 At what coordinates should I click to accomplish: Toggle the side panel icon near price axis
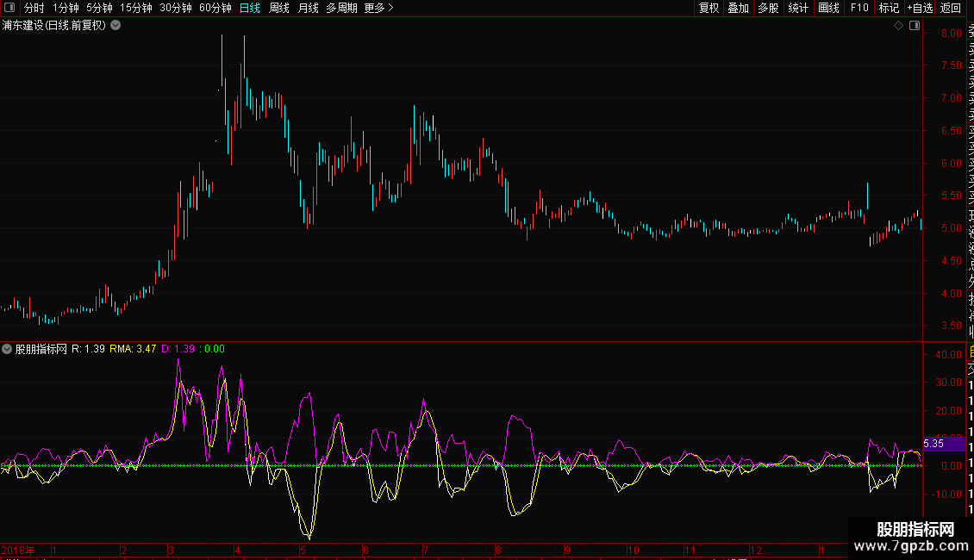[x=915, y=26]
